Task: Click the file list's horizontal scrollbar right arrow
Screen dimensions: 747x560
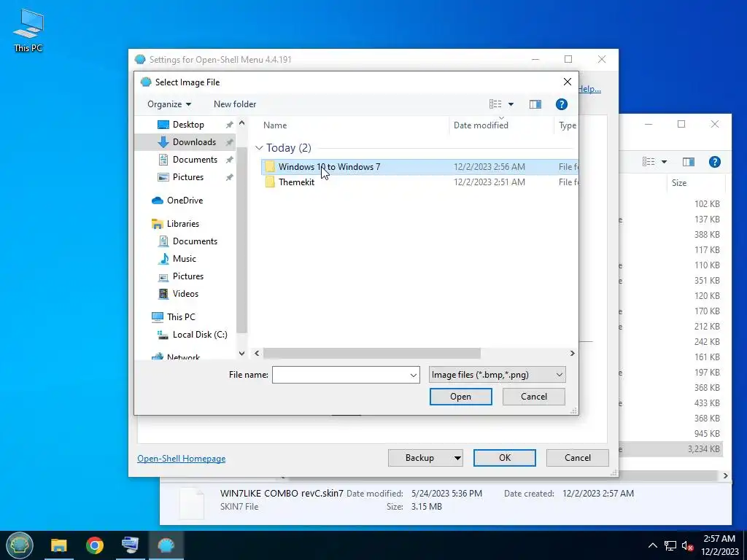Action: pos(572,354)
